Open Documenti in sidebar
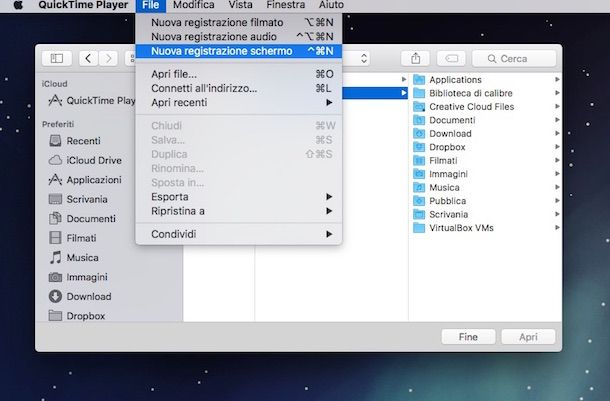 [82, 219]
